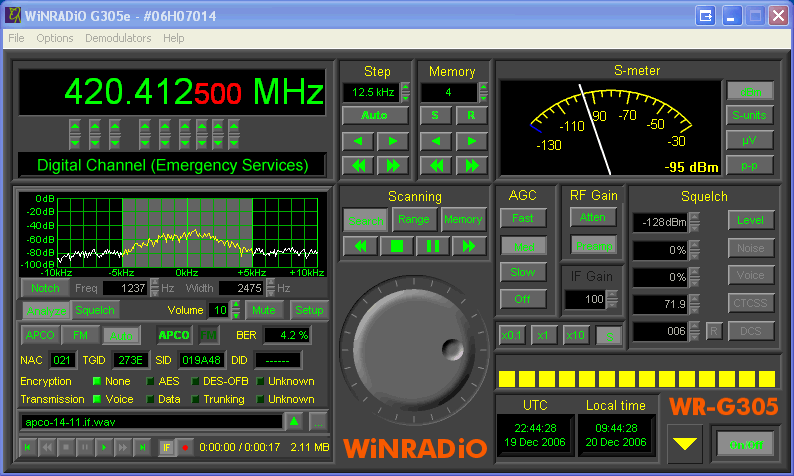The width and height of the screenshot is (794, 476).
Task: Start recording with the red record button
Action: click(185, 447)
